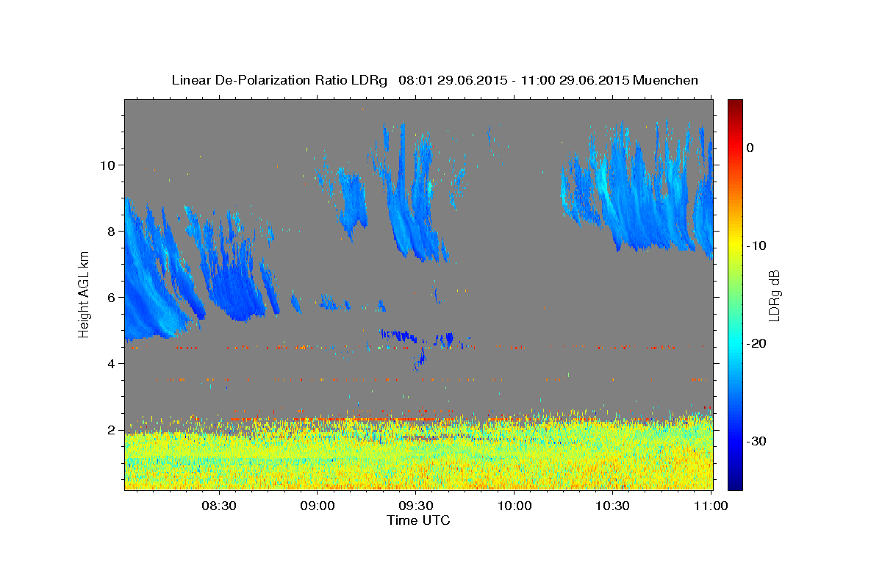The image size is (882, 588).
Task: Click the 09:30 time tick label
Action: coord(416,506)
